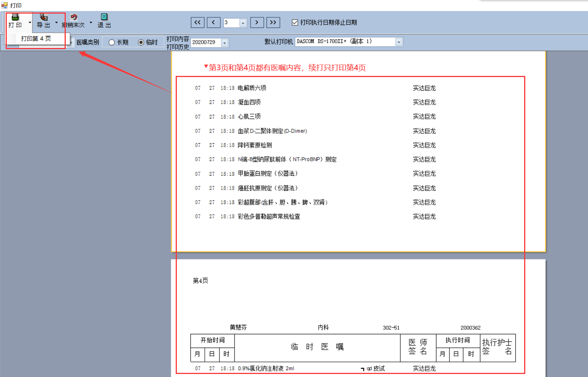Click the 电解质六项 order row text

[252, 88]
